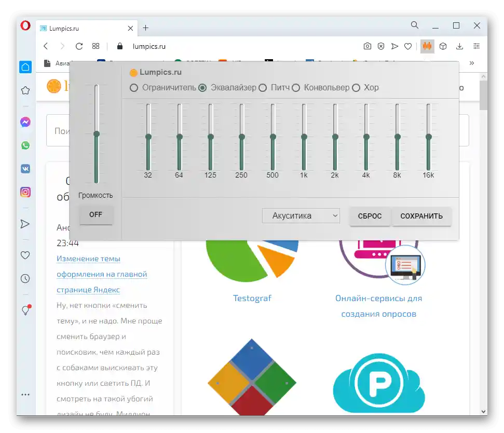Open the Testograf link
The width and height of the screenshot is (504, 433).
point(252,299)
